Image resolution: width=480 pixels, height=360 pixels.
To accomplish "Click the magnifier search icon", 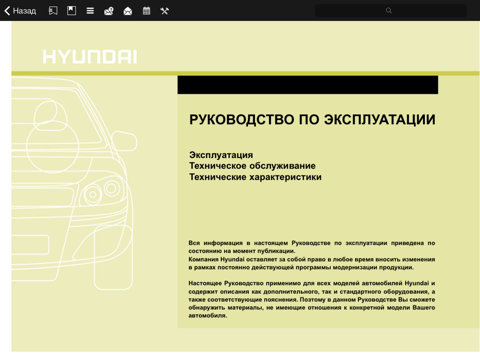I will (x=389, y=10).
